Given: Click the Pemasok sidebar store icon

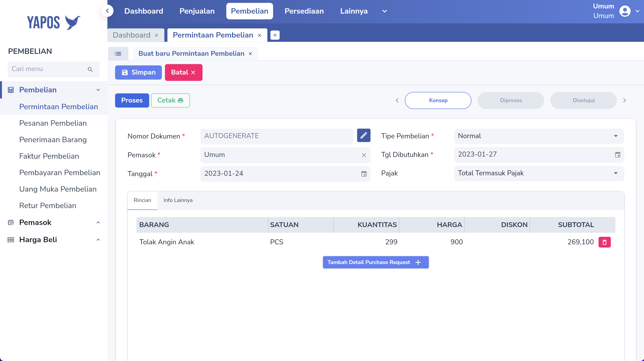Looking at the screenshot, I should [11, 222].
